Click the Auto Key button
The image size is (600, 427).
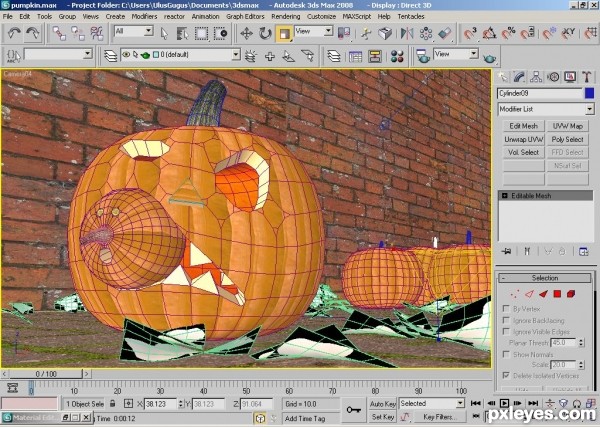coord(382,404)
